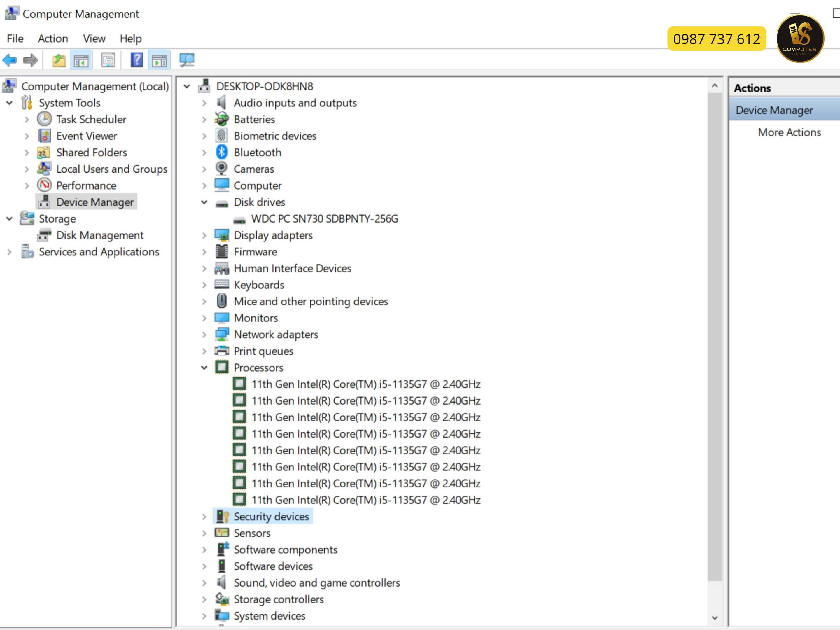Expand Sound, video and game controllers
Screen dimensions: 840x630
204,583
